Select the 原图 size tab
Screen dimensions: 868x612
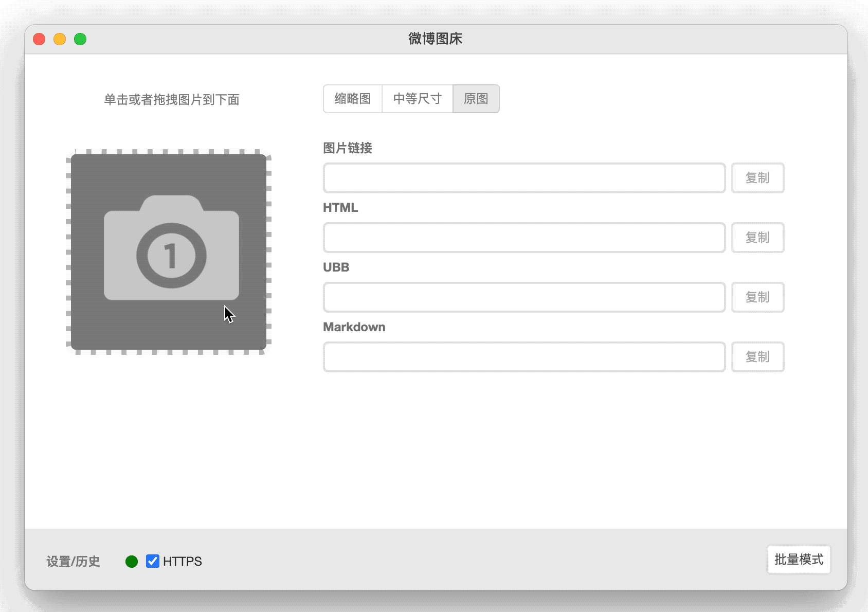(x=476, y=99)
